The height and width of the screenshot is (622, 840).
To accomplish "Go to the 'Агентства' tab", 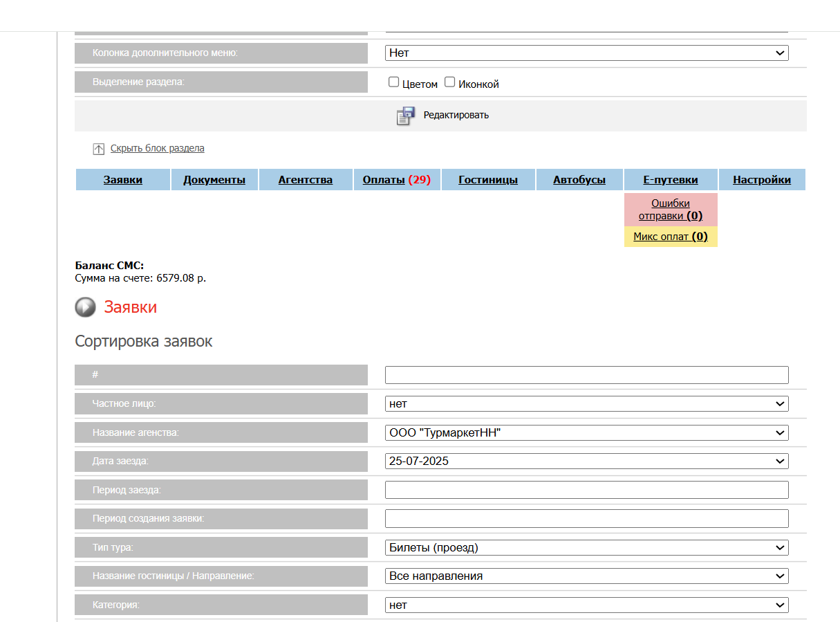I will pos(306,180).
